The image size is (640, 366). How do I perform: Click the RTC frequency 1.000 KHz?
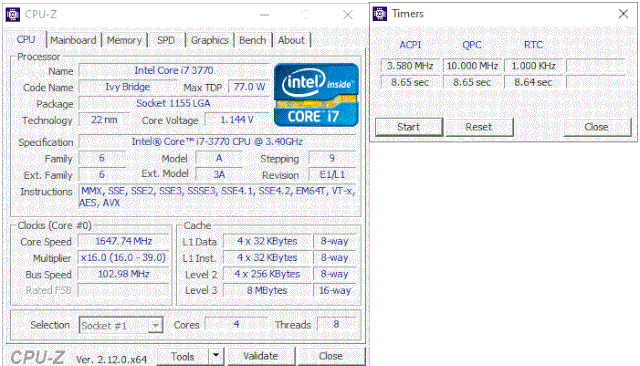pyautogui.click(x=533, y=66)
